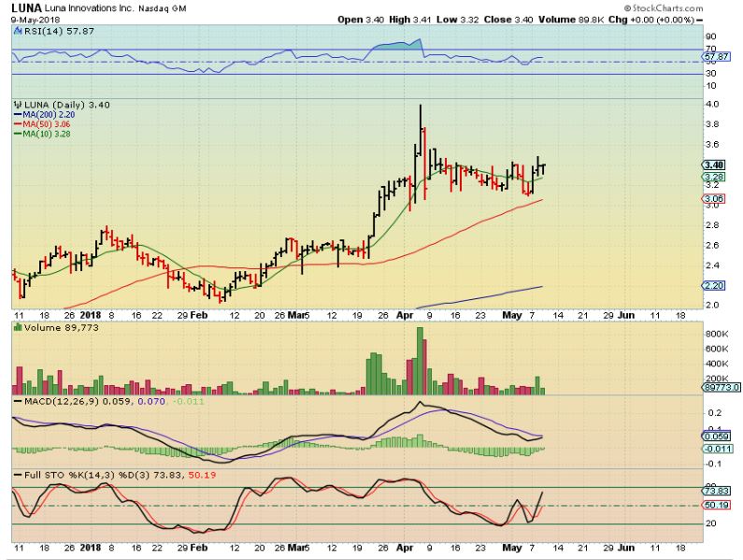This screenshot has height=560, width=743.
Task: Click the 0.059 MACD value tag
Action: click(717, 437)
